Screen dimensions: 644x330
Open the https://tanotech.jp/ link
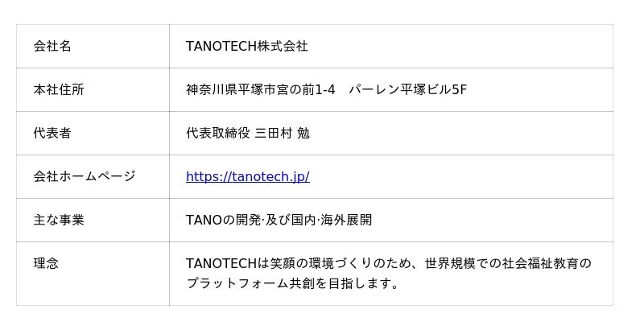pyautogui.click(x=247, y=177)
